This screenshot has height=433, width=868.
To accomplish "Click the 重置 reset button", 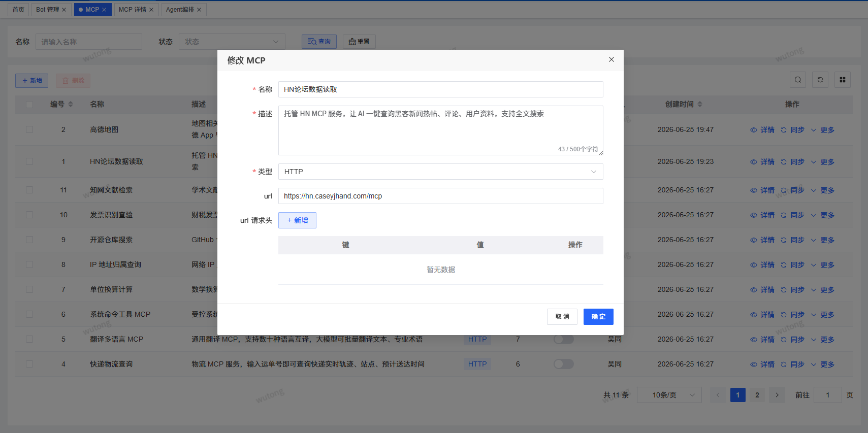I will coord(359,42).
